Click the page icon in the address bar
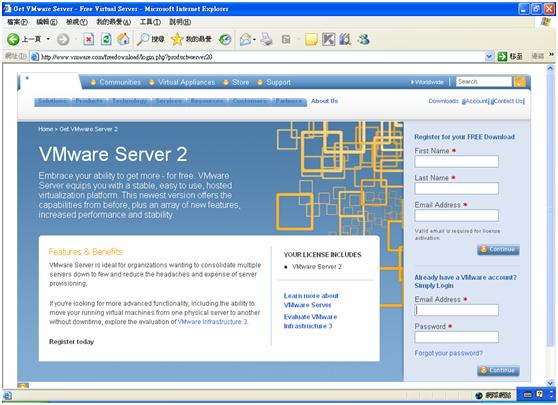The image size is (558, 405). 35,57
